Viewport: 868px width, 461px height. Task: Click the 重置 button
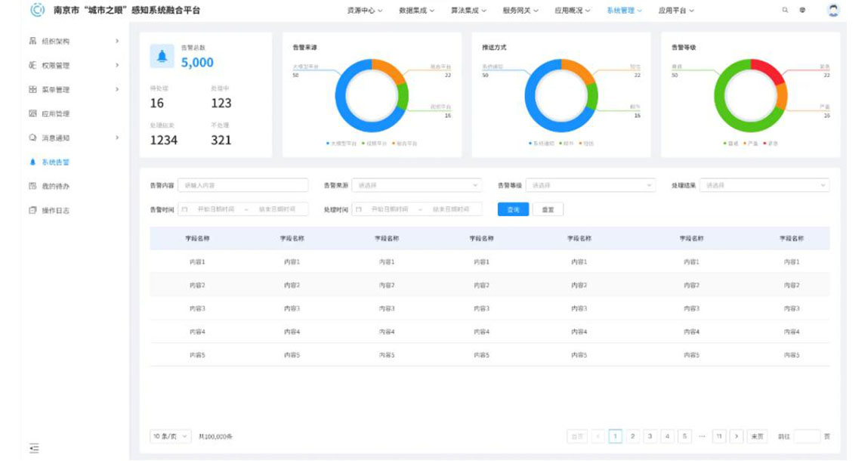tap(548, 209)
